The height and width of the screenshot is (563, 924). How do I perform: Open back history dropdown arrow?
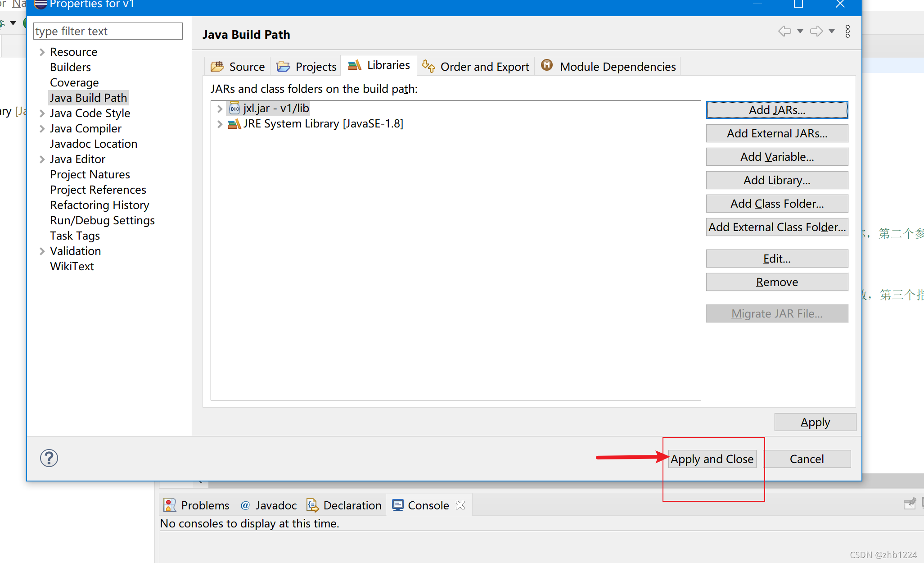pos(800,31)
